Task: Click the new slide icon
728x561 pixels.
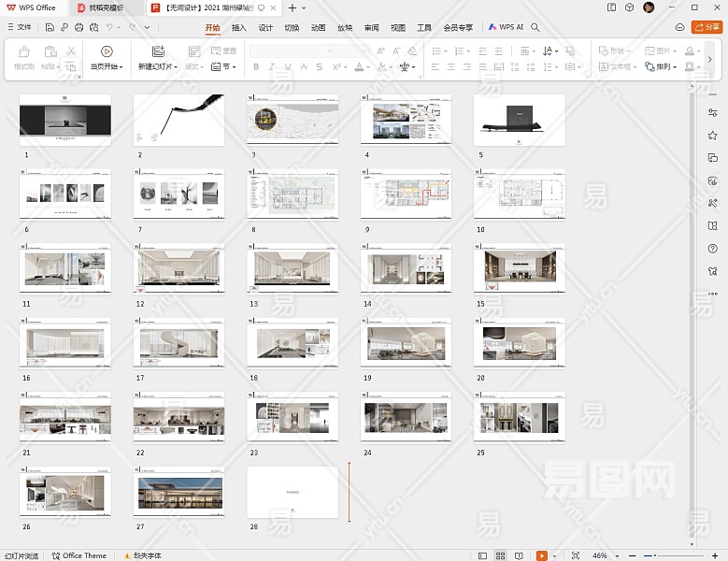Action: pos(158,51)
